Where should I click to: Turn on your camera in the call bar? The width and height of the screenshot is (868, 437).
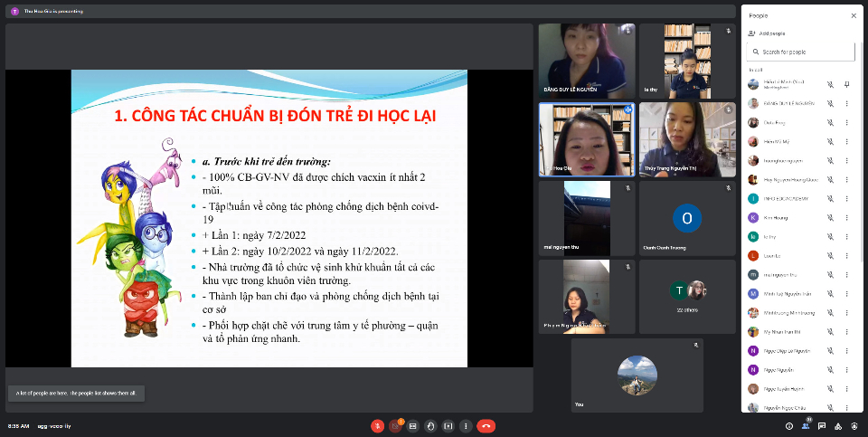(x=395, y=425)
